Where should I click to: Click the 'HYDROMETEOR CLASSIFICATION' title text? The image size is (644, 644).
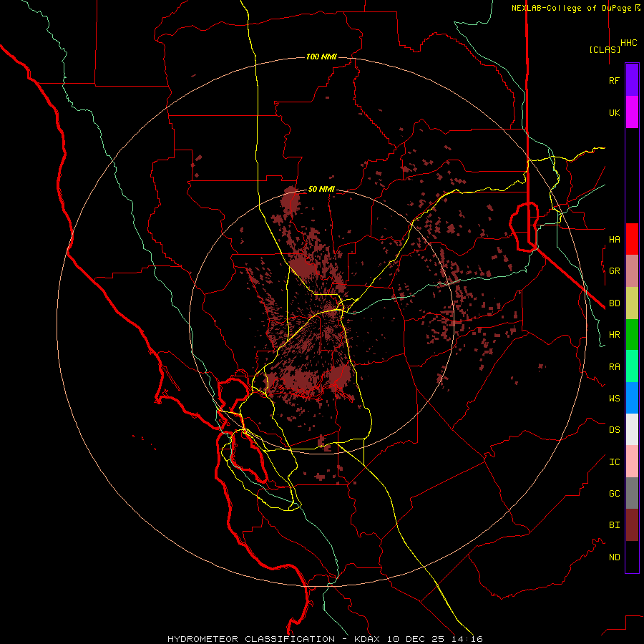(x=251, y=639)
